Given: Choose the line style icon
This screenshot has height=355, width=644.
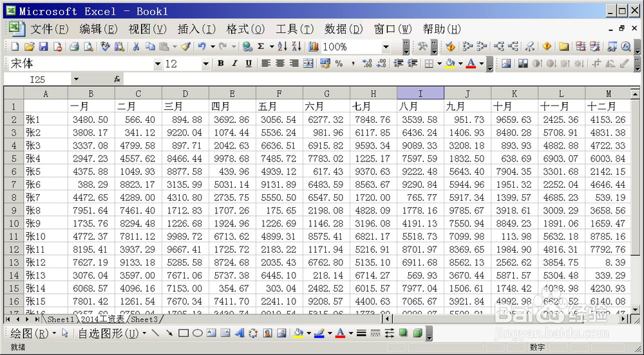Looking at the screenshot, I should 361,333.
